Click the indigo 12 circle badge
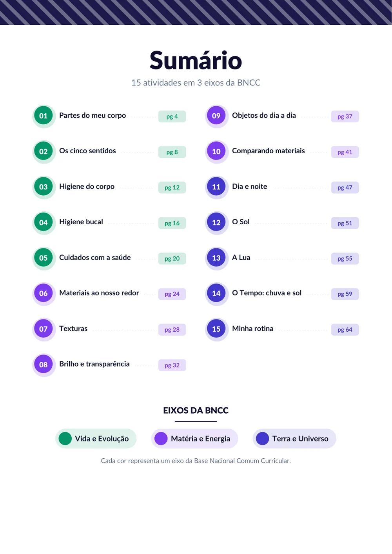This screenshot has height=554, width=392. (x=216, y=222)
